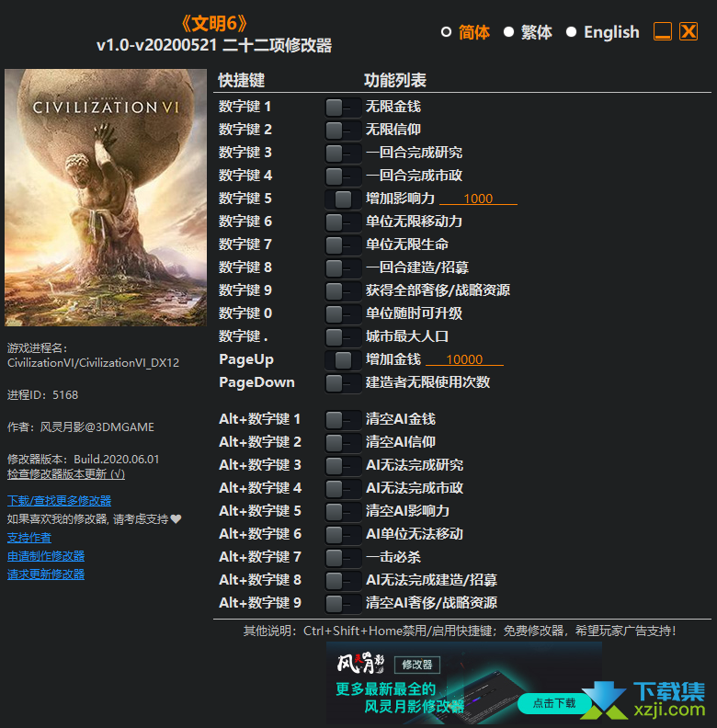Click the heart icon beside support text
Screen dimensions: 717x728
coord(176,519)
